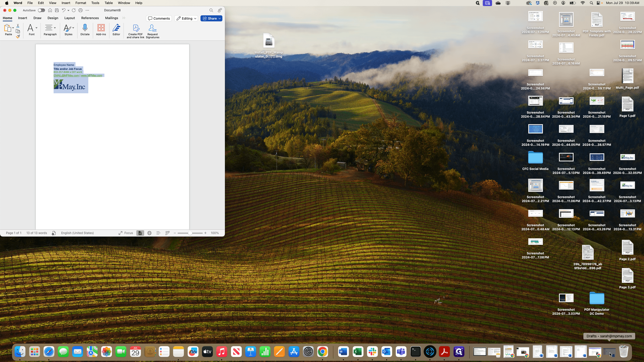644x362 pixels.
Task: Click the Save disk icon
Action: pos(57,10)
